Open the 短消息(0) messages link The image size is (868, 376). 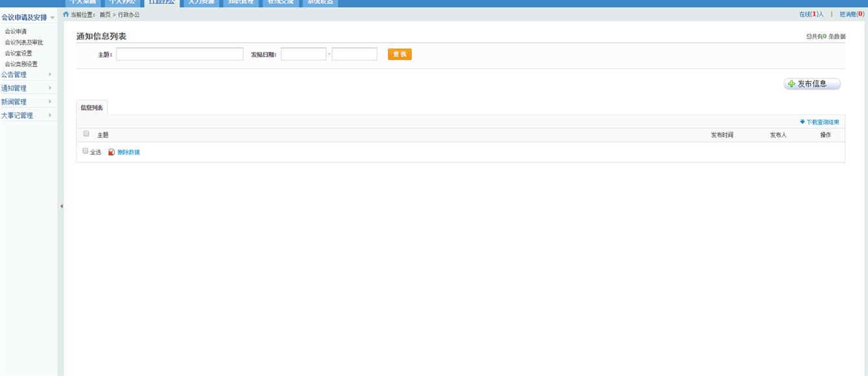pos(851,14)
